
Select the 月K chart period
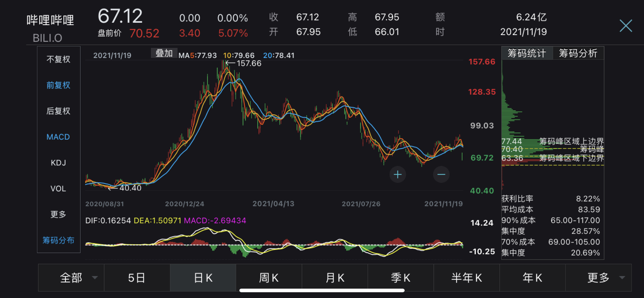coord(335,278)
